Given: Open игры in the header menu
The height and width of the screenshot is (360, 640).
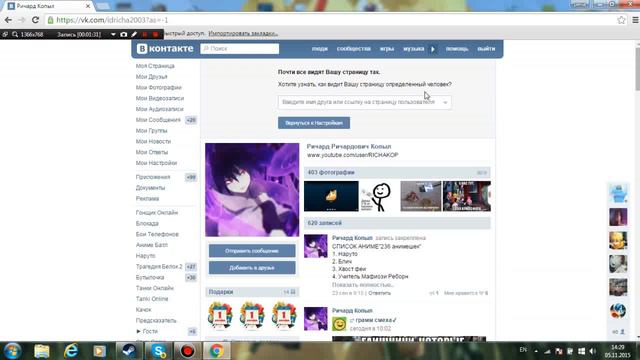Looking at the screenshot, I should 387,49.
